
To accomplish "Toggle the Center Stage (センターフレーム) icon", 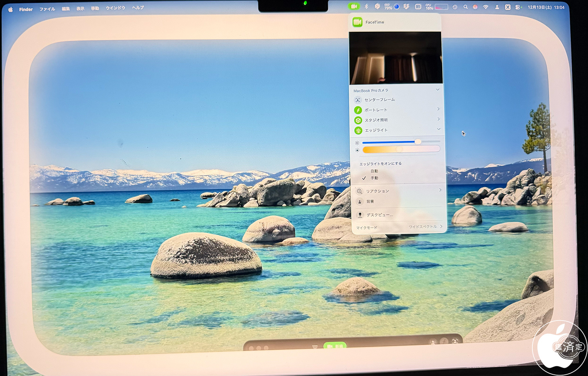I will coord(358,100).
